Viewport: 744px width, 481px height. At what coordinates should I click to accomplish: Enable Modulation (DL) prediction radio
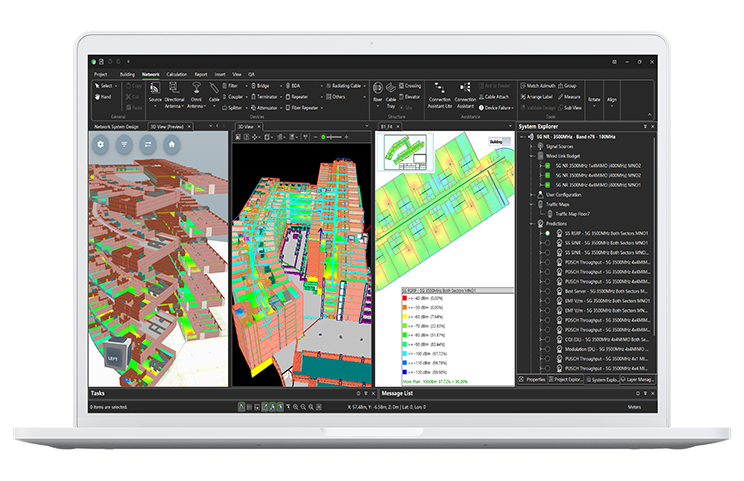548,349
